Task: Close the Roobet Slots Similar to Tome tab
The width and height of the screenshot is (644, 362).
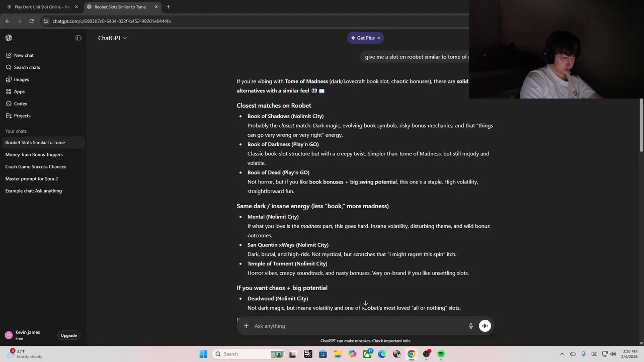Action: click(156, 7)
